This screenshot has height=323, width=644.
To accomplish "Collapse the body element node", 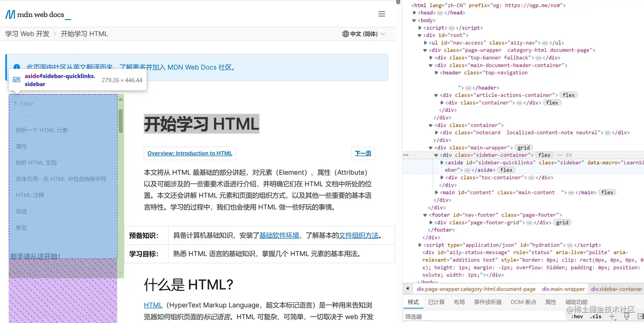I will point(414,20).
